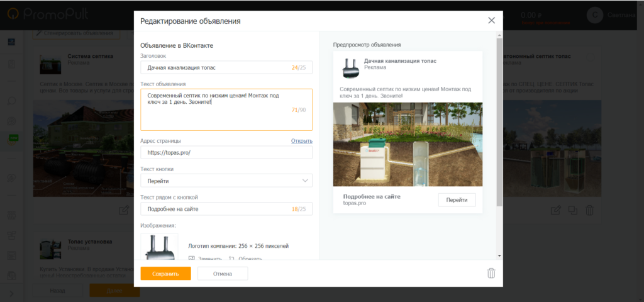644x302 pixels.
Task: Click Сгенерировать объявления button
Action: 76,33
